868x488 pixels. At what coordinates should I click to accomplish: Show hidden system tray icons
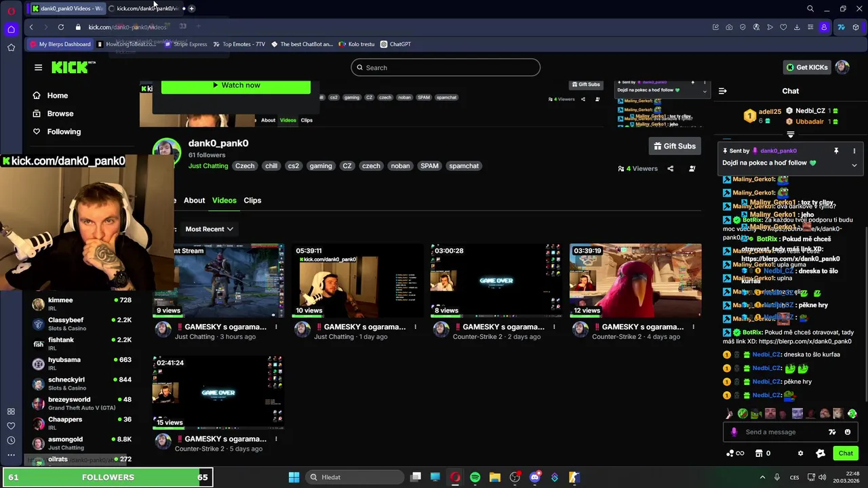coord(761,477)
